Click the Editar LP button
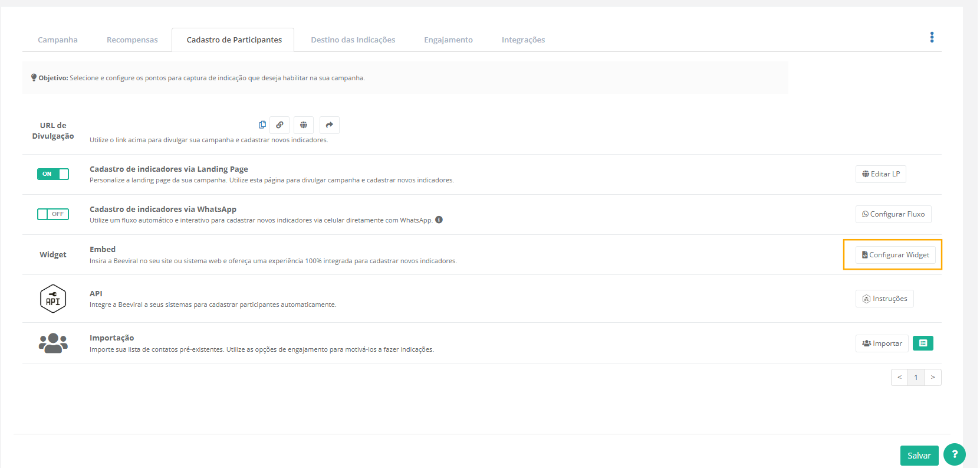 coord(881,174)
